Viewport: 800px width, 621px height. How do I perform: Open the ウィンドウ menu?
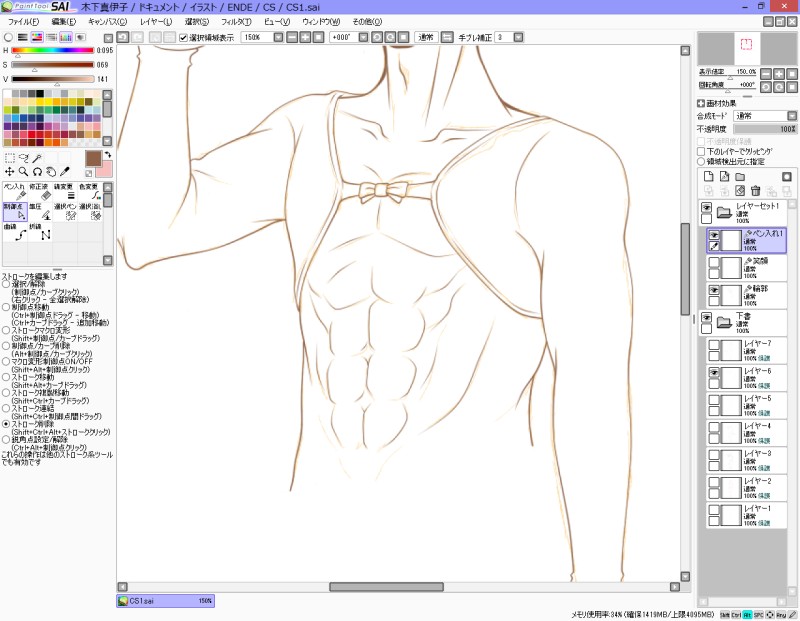point(321,21)
